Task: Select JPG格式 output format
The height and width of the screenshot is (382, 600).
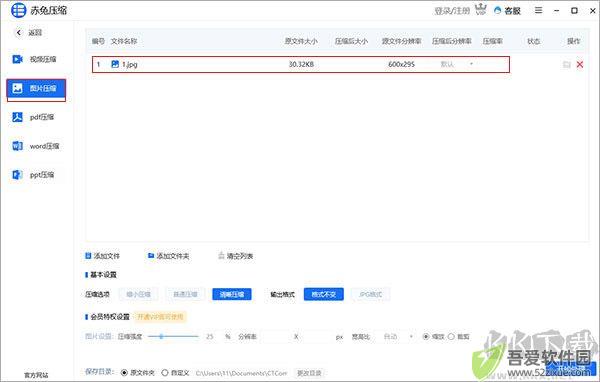Action: pos(370,294)
